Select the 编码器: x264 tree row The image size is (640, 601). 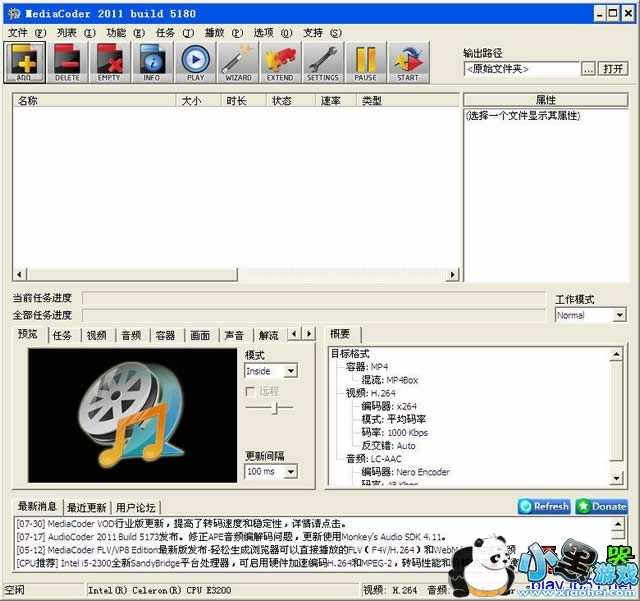coord(389,406)
